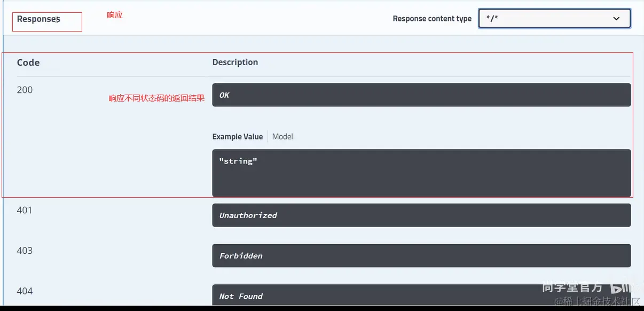Image resolution: width=644 pixels, height=311 pixels.
Task: Click the Unauthorized description box
Action: pyautogui.click(x=421, y=215)
